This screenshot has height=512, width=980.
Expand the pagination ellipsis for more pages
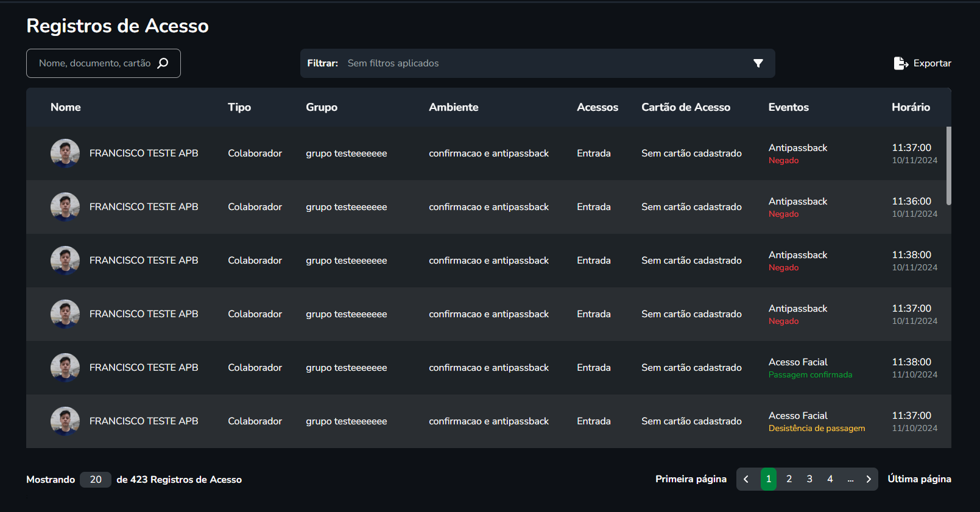coord(850,479)
